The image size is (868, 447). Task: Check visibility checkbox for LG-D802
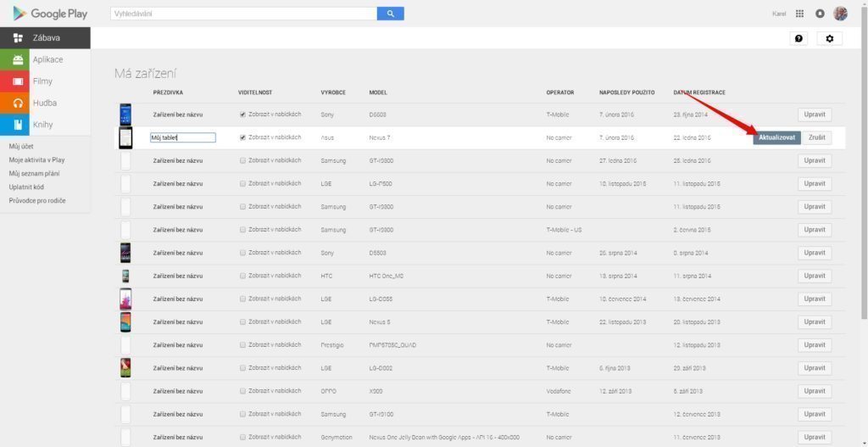click(x=242, y=368)
